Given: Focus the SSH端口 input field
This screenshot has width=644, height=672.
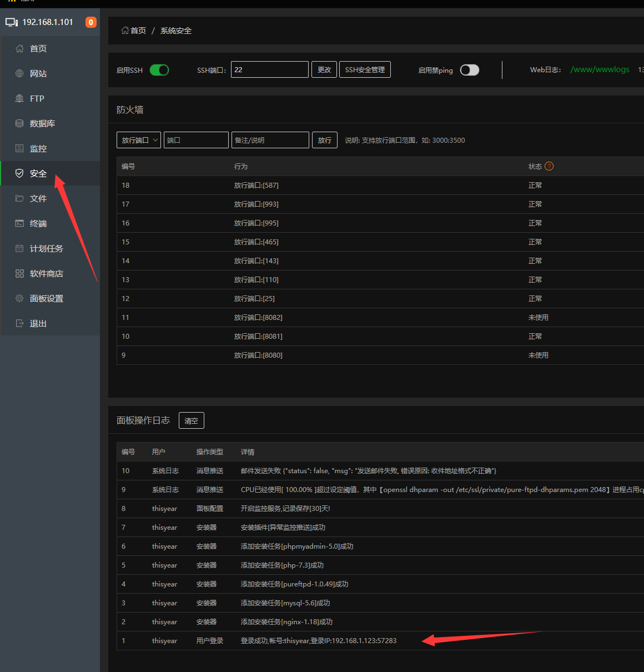Looking at the screenshot, I should point(270,69).
